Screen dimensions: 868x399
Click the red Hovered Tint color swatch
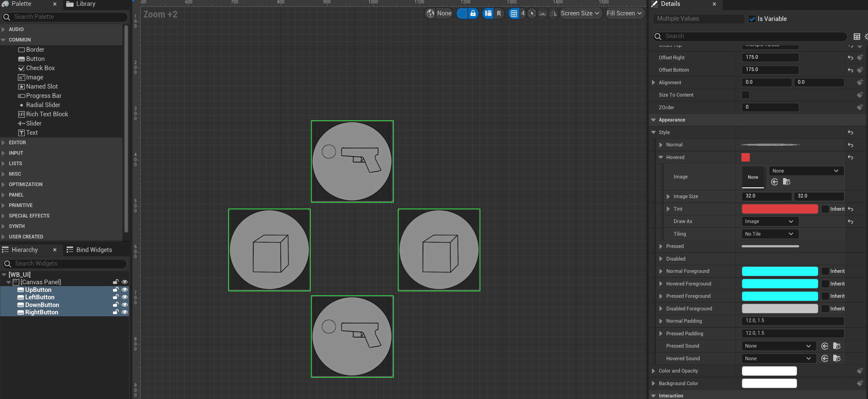[779, 209]
